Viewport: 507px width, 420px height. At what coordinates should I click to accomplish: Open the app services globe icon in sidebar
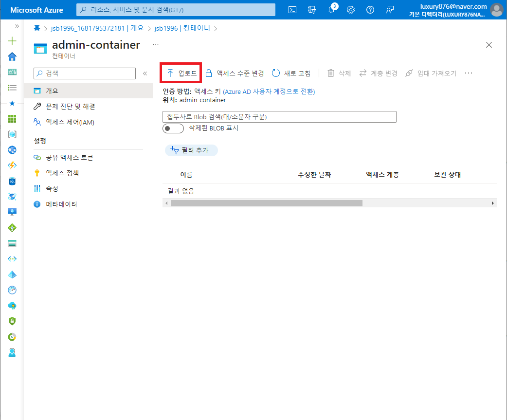point(12,150)
